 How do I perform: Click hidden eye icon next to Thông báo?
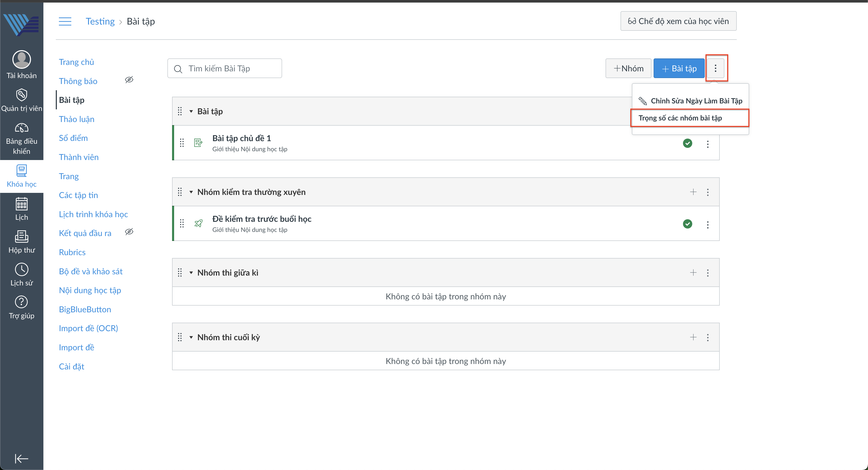pos(129,80)
